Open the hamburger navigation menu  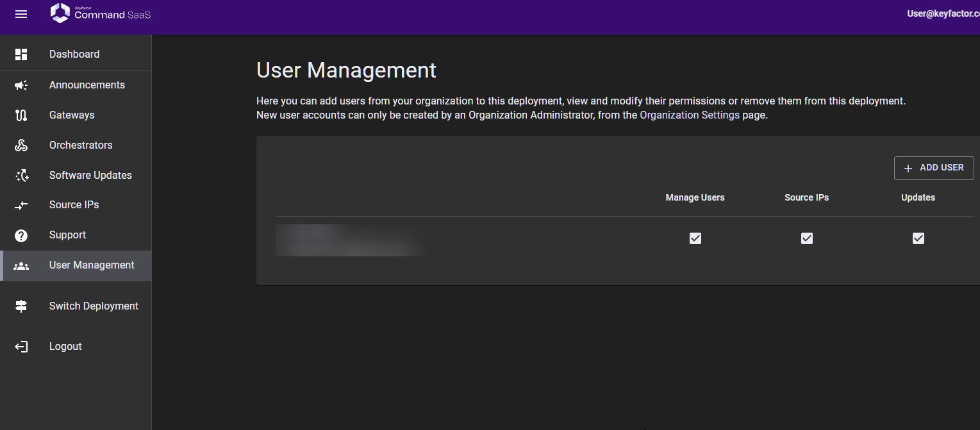tap(21, 14)
